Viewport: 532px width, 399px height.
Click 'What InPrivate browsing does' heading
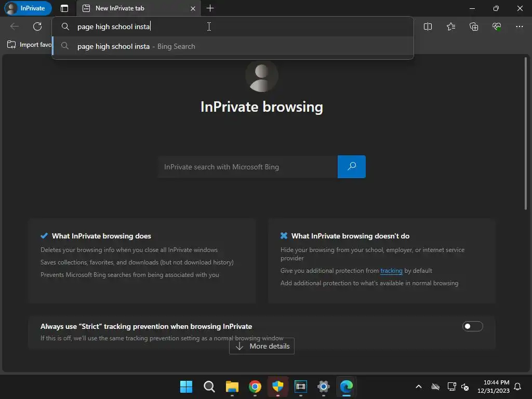101,236
